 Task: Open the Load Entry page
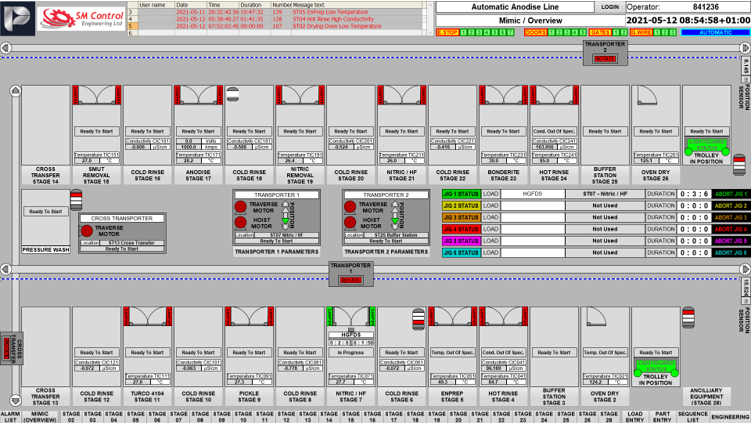pyautogui.click(x=635, y=417)
